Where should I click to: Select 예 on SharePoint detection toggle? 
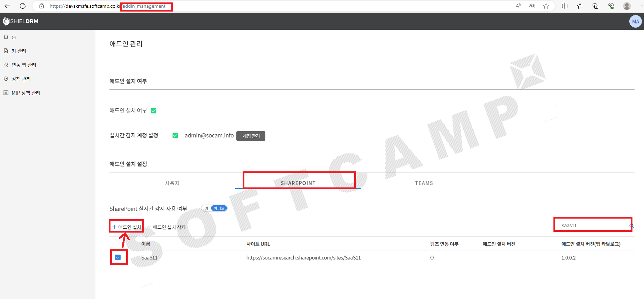206,208
